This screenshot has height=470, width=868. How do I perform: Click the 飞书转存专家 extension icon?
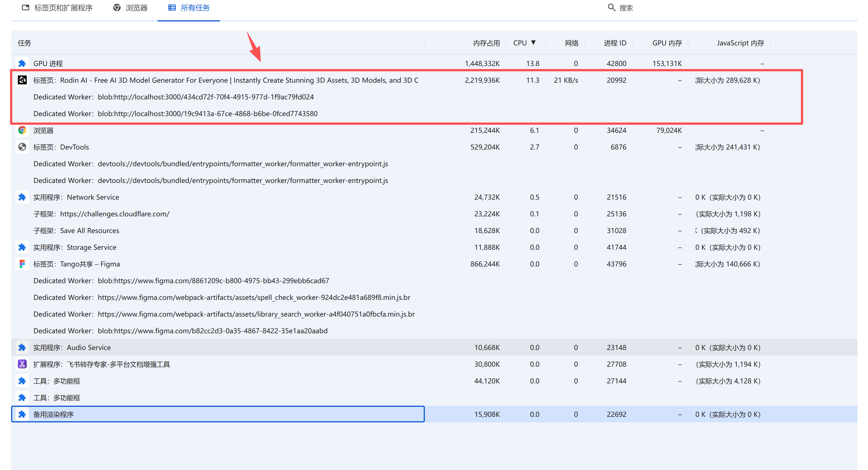[22, 364]
